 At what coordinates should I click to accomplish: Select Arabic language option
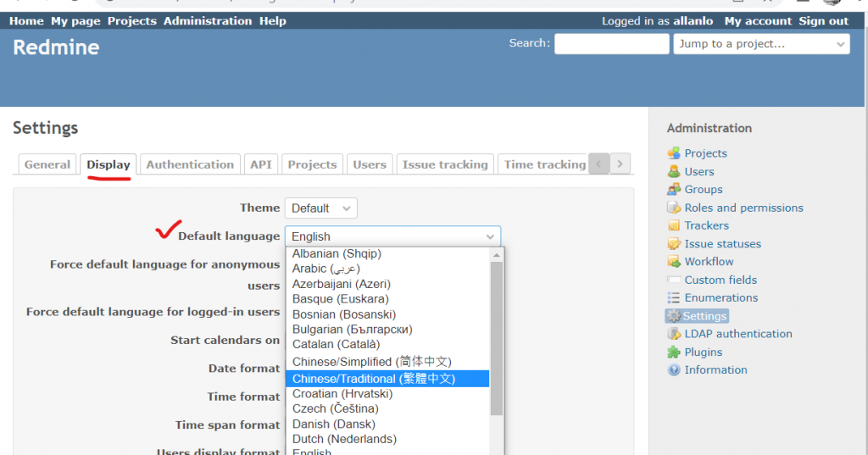point(387,269)
